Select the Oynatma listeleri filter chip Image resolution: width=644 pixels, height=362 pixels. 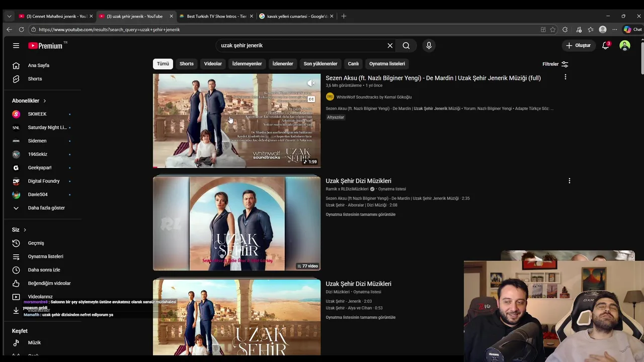[387, 64]
